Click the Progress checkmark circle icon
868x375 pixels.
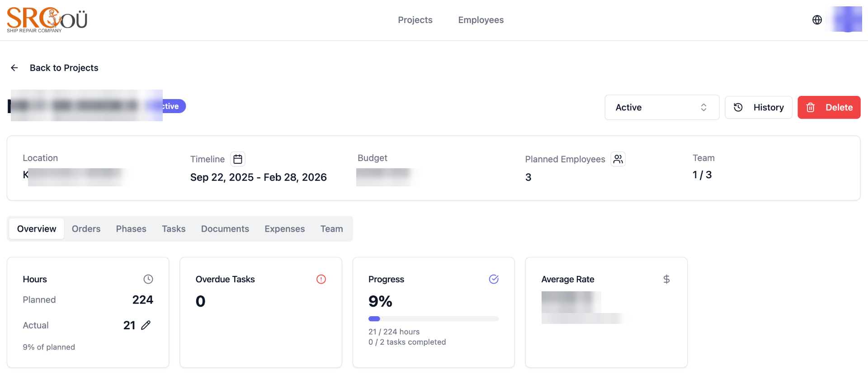(494, 279)
